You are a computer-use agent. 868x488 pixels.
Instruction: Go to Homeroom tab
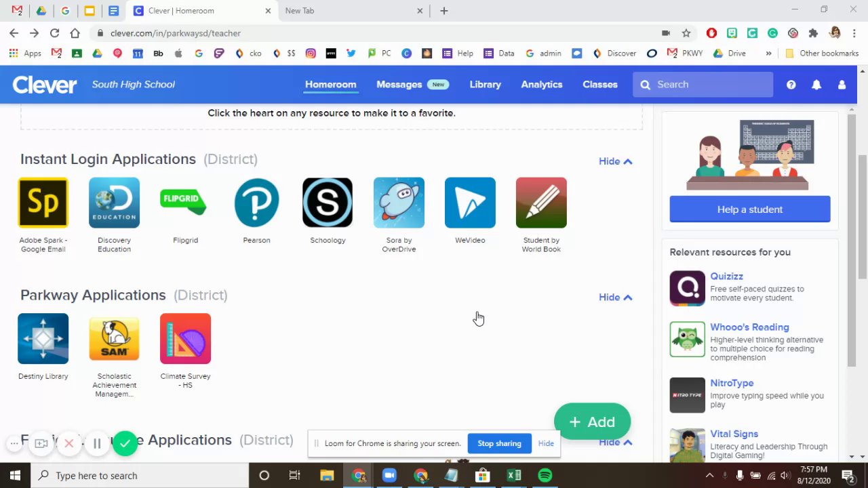click(330, 85)
